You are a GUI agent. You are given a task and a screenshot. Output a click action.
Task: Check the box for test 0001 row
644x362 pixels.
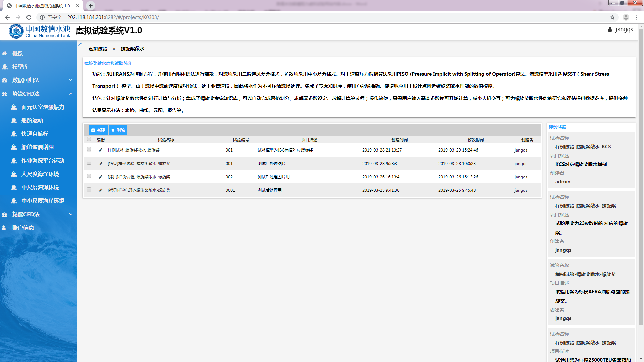pos(89,190)
